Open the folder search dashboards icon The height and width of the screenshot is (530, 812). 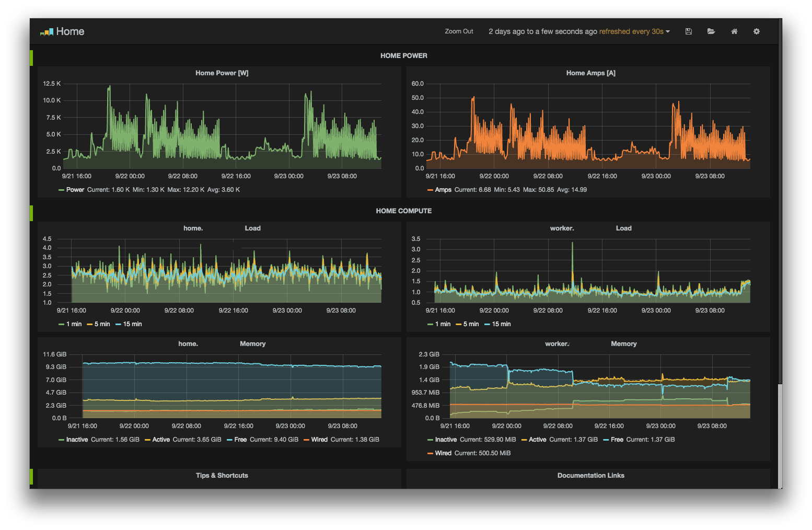coord(711,31)
